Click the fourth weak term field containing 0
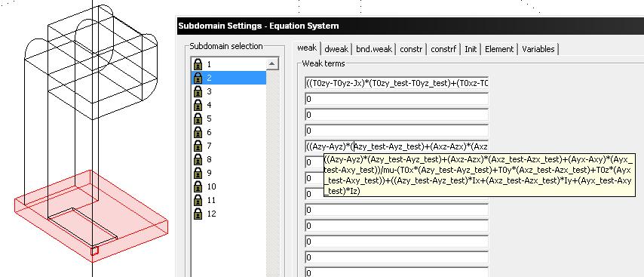Image resolution: width=644 pixels, height=277 pixels. [397, 131]
